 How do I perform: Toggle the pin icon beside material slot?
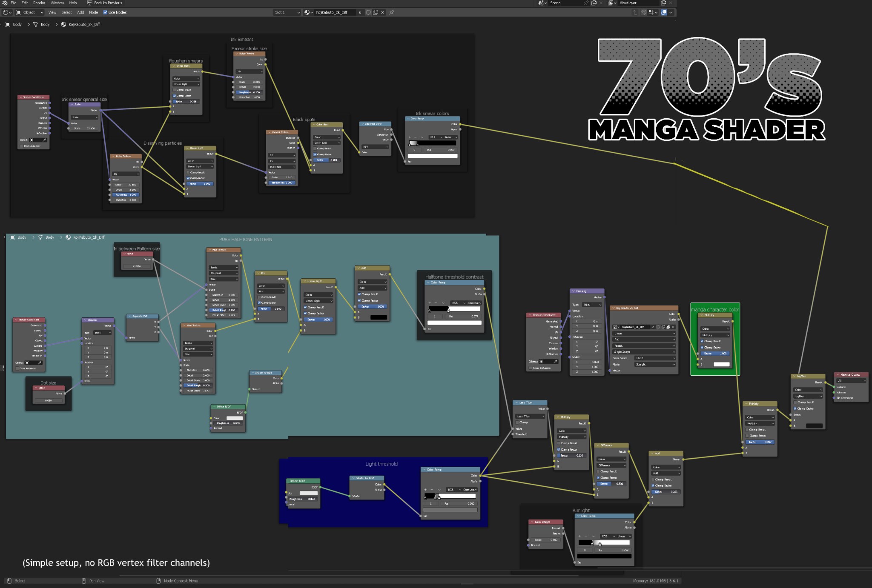[391, 12]
